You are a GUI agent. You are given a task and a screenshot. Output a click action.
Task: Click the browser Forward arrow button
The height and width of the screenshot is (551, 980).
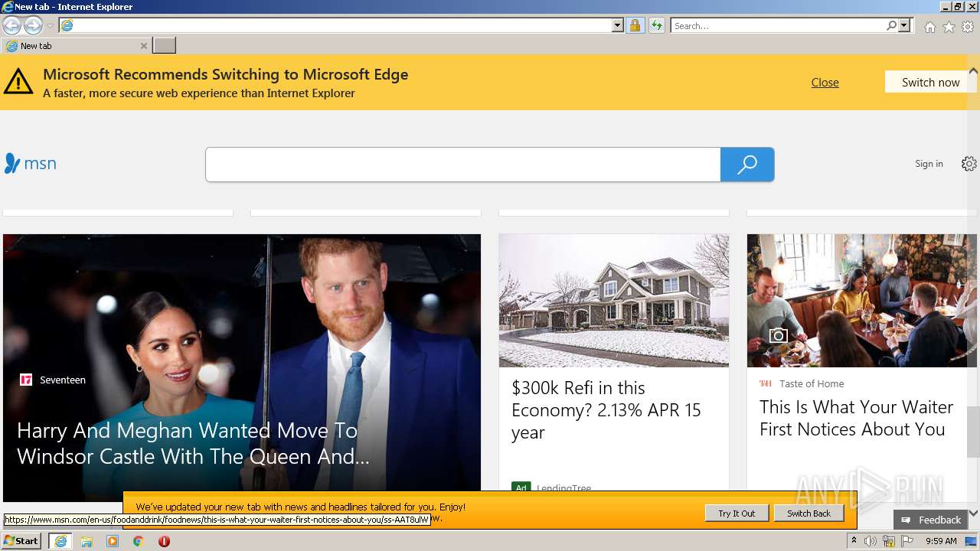coord(33,26)
